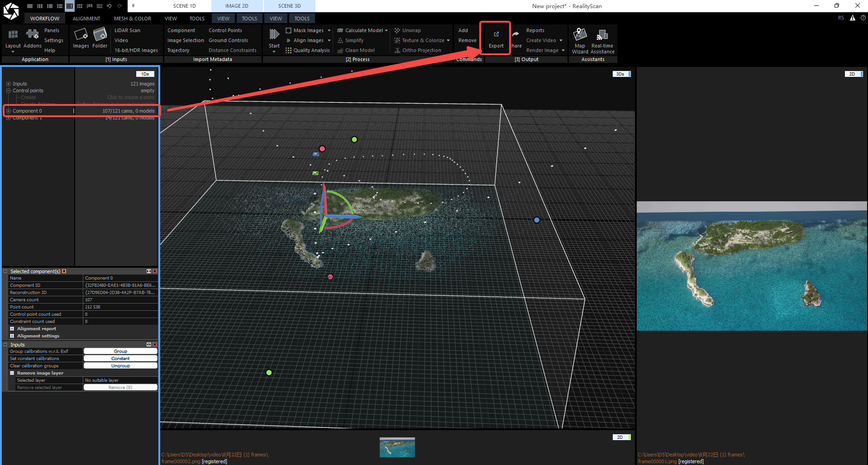Switch to the ALIGNMENT ribbon tab

pos(86,19)
